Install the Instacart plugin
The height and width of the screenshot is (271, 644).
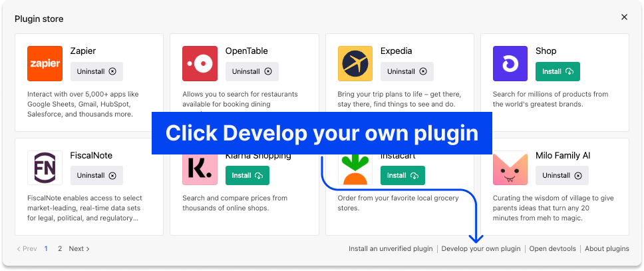click(402, 176)
